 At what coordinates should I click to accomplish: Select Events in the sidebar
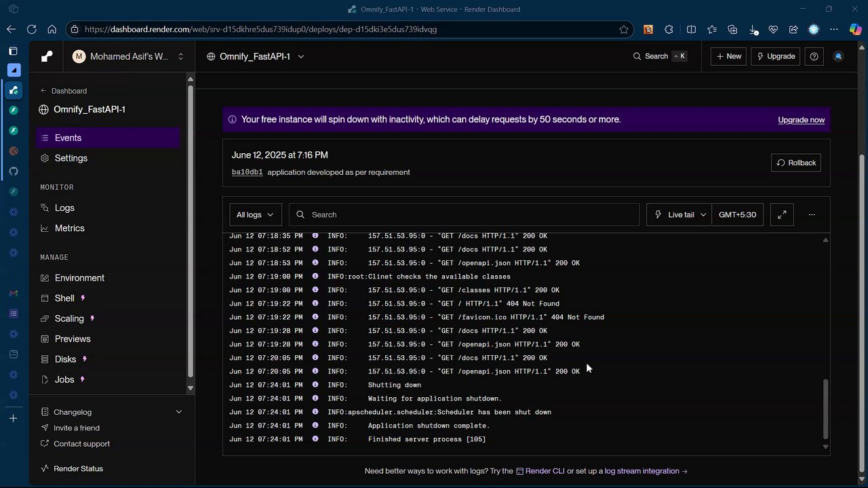[108, 138]
